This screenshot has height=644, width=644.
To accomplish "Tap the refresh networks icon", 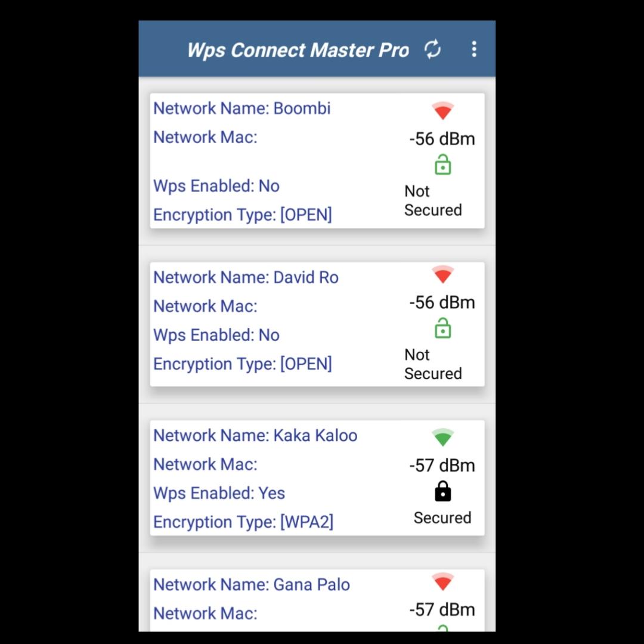I will pos(432,49).
